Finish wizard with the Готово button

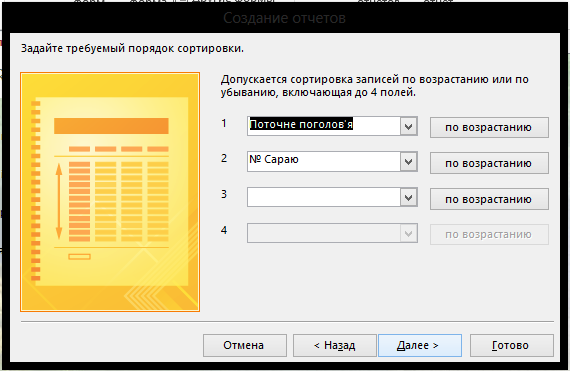point(511,345)
